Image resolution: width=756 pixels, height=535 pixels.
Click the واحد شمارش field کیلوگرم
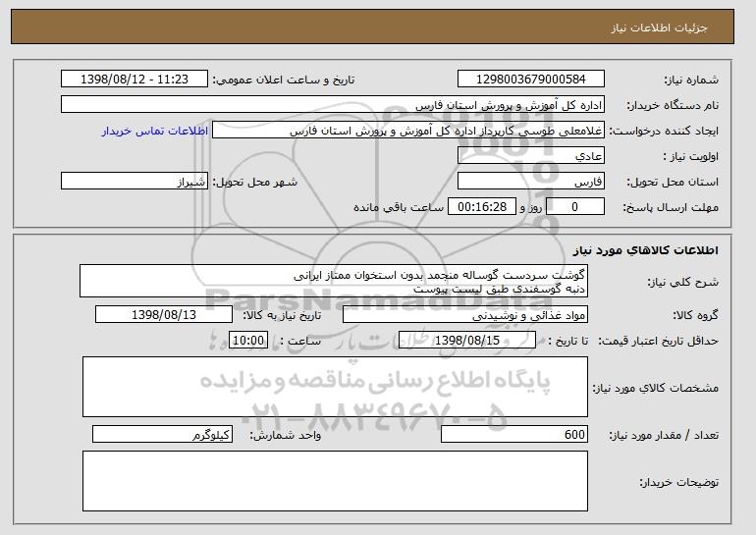coord(162,434)
